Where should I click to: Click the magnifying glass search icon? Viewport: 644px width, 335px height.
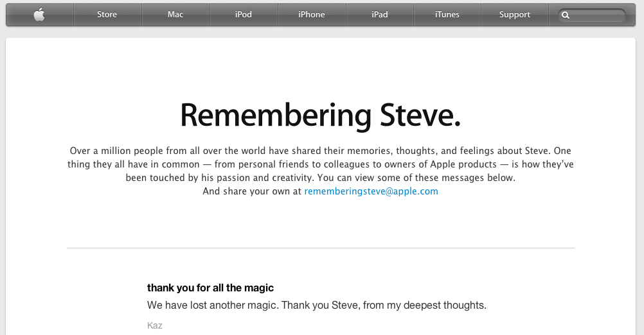(x=566, y=15)
